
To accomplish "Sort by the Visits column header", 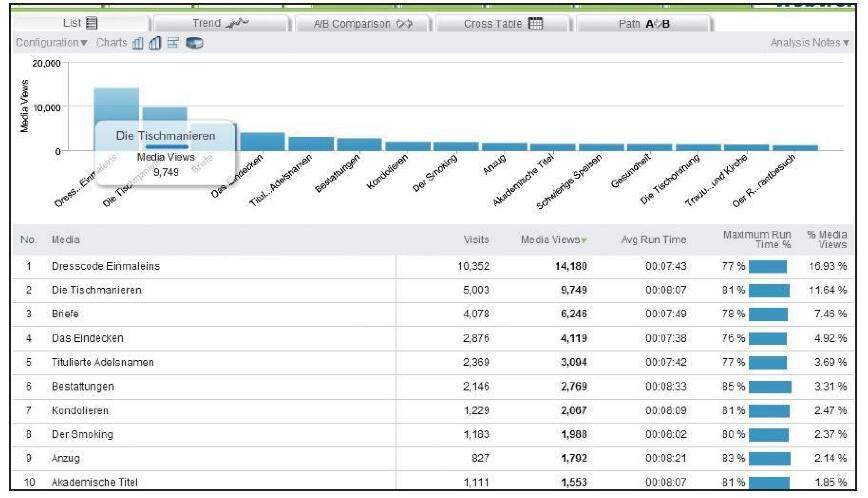I will (x=476, y=240).
